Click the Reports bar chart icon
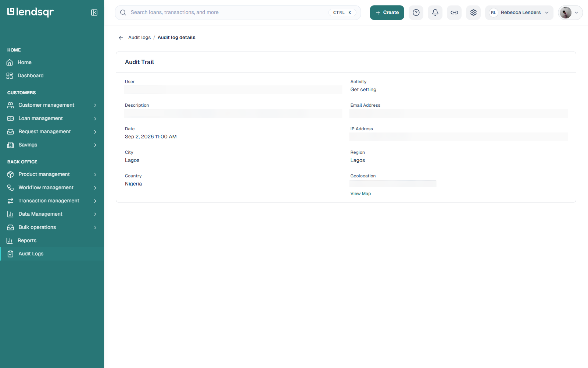The image size is (588, 368). click(x=10, y=241)
